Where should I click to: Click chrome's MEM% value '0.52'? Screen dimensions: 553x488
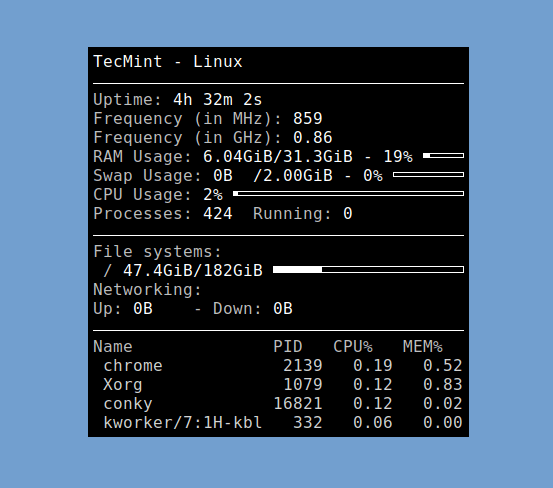[x=443, y=366]
